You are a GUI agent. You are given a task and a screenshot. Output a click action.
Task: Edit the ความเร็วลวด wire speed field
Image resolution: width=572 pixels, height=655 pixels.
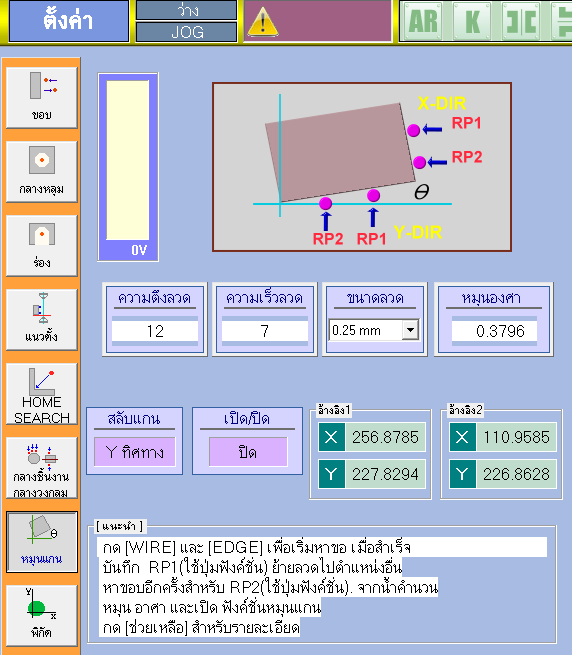pyautogui.click(x=265, y=331)
